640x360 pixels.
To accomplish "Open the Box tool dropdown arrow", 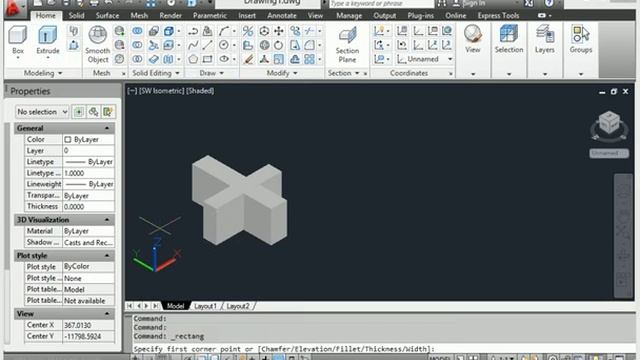I will coord(18,58).
